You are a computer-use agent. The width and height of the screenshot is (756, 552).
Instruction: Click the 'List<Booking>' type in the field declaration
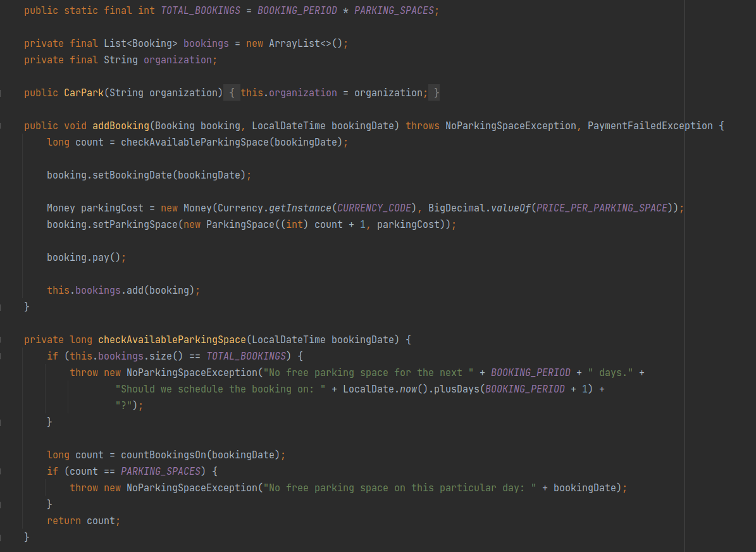click(140, 44)
